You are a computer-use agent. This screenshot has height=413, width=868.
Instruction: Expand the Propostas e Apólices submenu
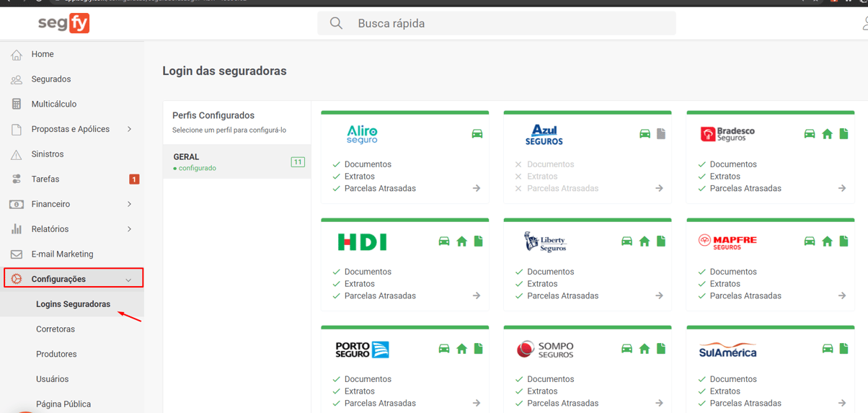[129, 129]
